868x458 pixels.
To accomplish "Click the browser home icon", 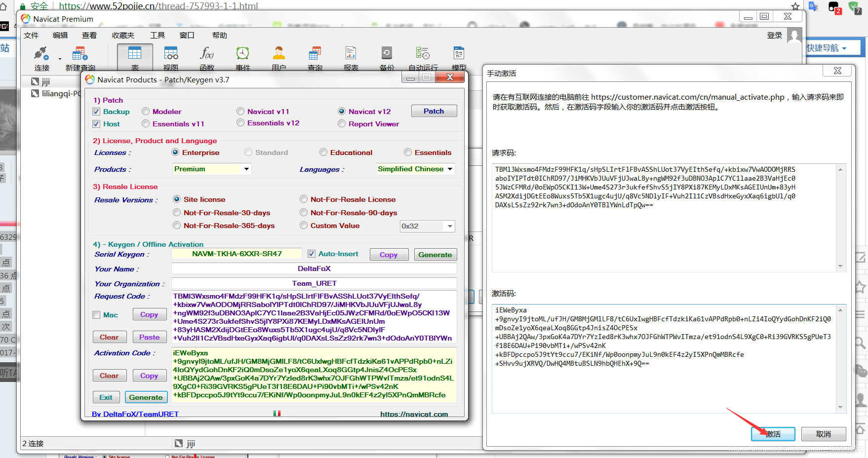I will click(x=4, y=6).
